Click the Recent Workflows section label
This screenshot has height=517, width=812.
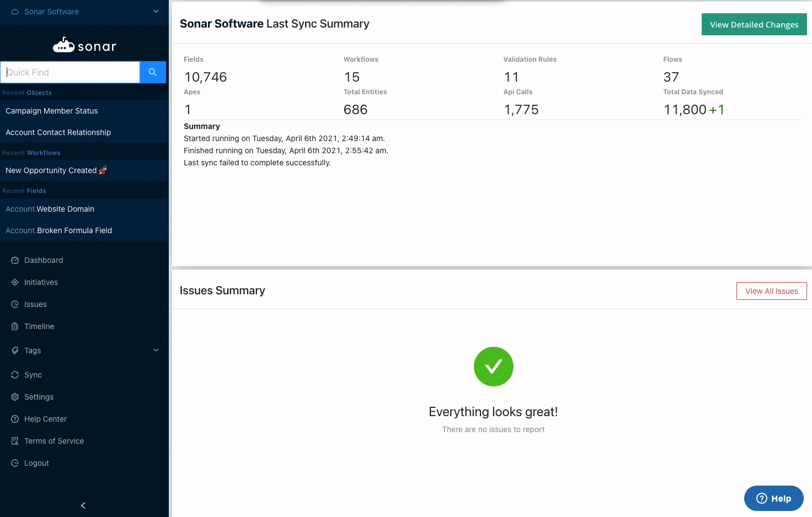pos(31,153)
